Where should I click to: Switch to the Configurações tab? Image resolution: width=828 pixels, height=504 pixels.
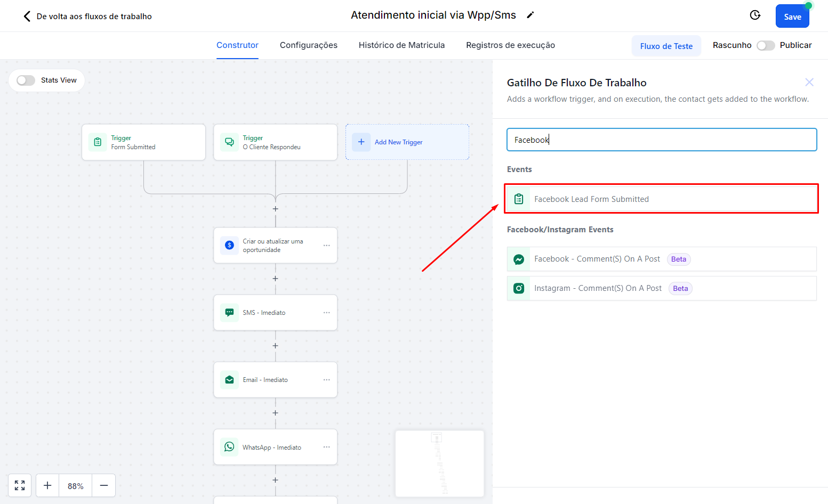[x=308, y=45]
